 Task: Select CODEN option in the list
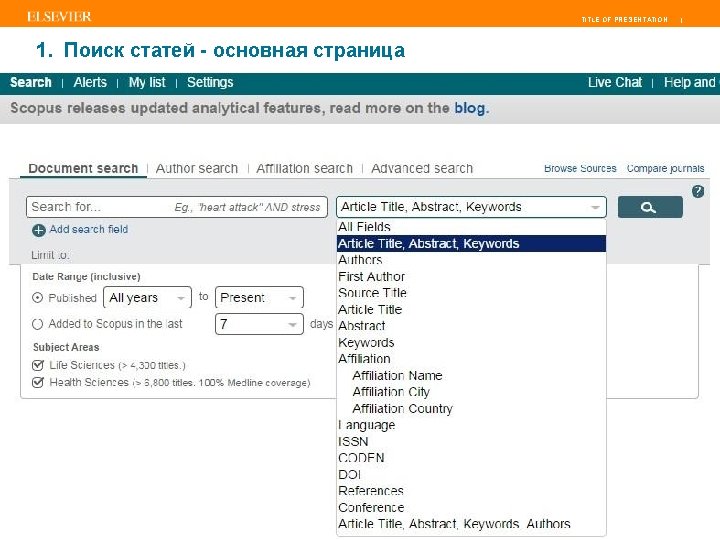click(x=471, y=458)
